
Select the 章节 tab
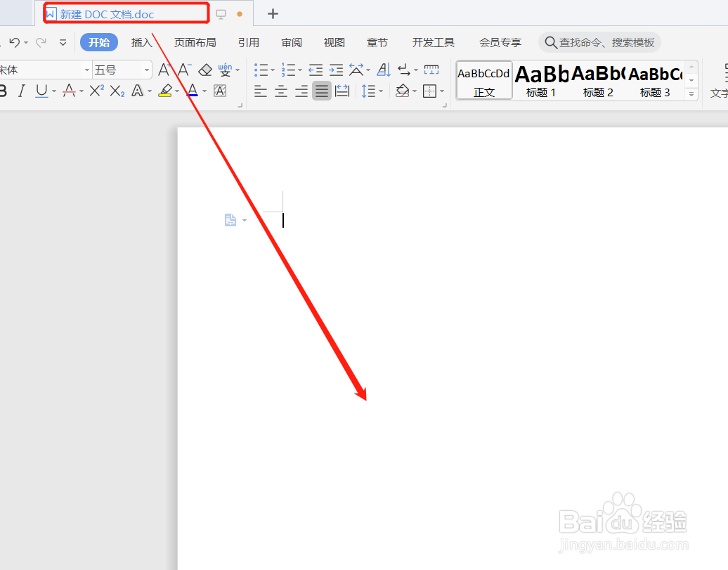coord(377,43)
